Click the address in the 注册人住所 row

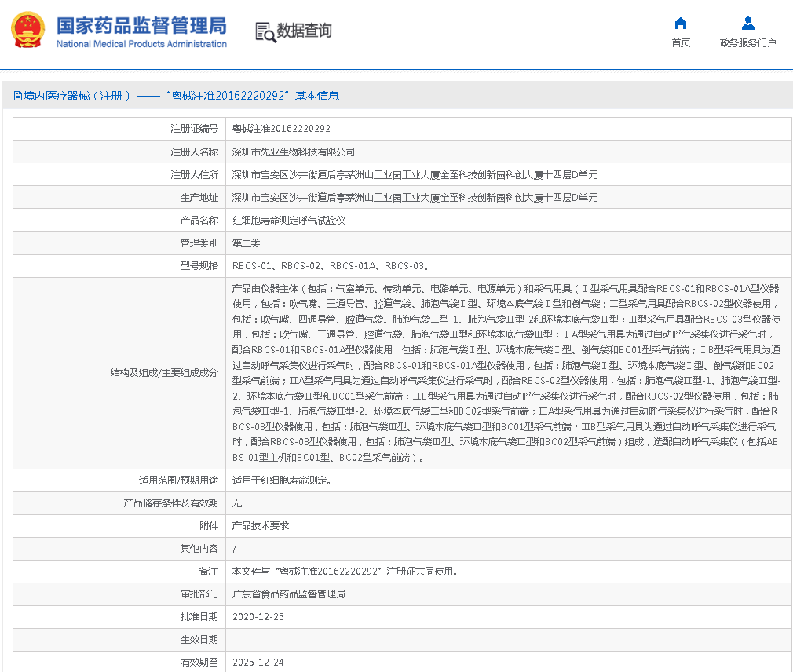[x=415, y=174]
